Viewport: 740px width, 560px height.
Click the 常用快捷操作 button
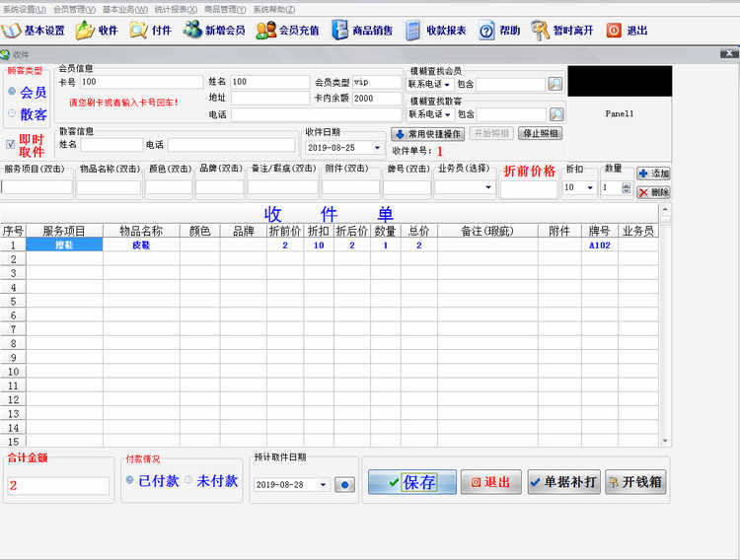pyautogui.click(x=427, y=134)
